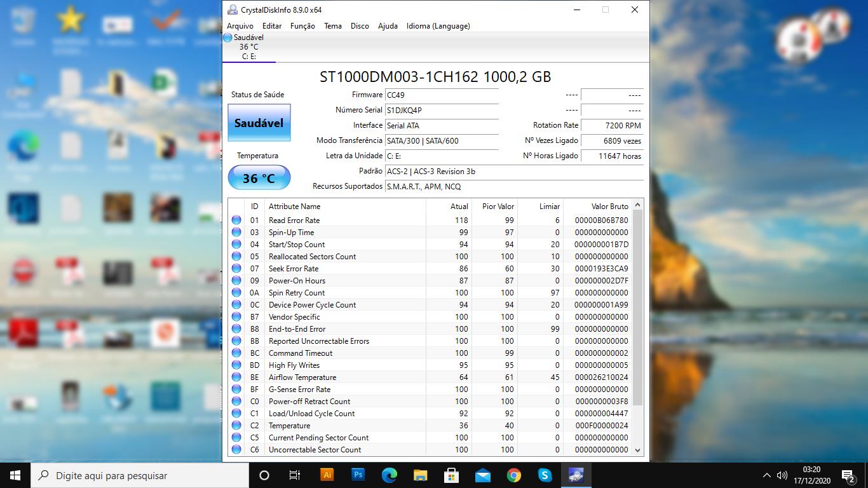The image size is (868, 488).
Task: Click the serial number field S1DJKQ4P
Action: 442,111
